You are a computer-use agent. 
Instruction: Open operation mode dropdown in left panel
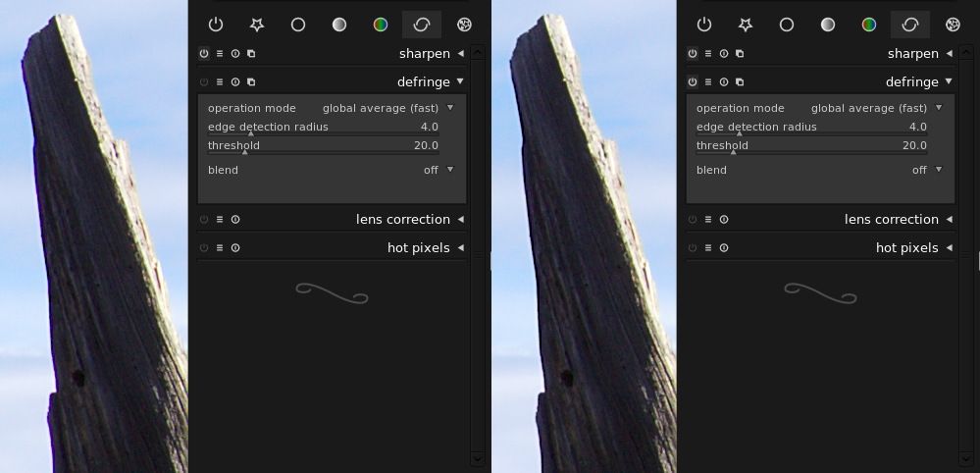click(x=388, y=108)
